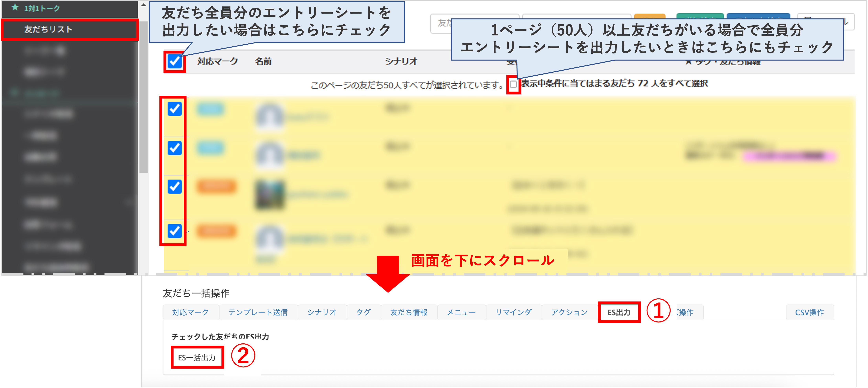Check the select all 72 friends box
868x388 pixels.
click(x=513, y=84)
